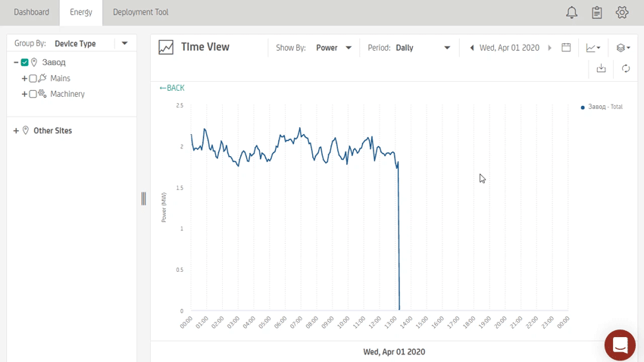Open the notifications bell
This screenshot has height=362, width=644.
[x=572, y=12]
